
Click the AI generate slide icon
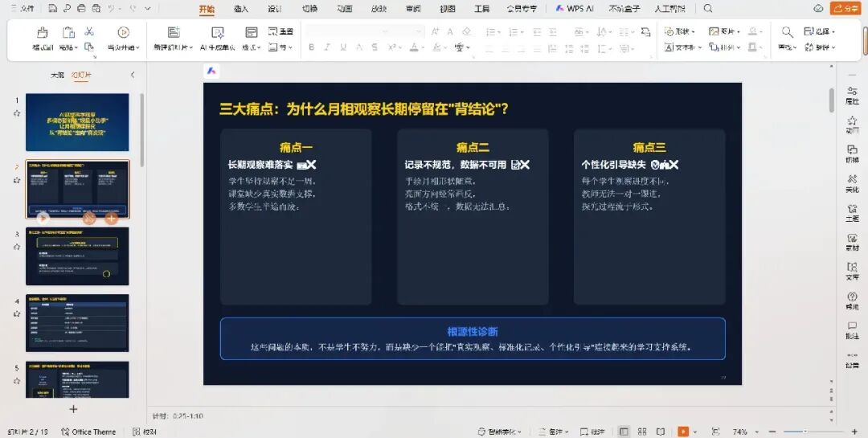click(218, 32)
